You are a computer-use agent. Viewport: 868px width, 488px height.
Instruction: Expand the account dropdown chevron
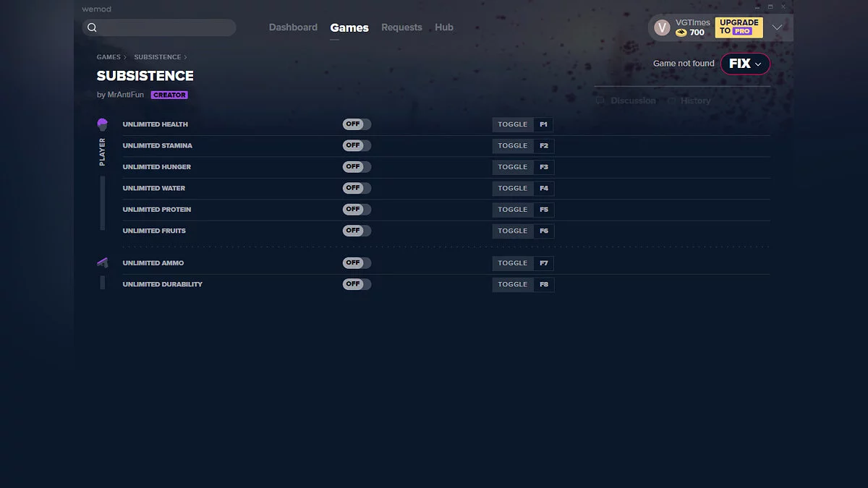click(x=778, y=27)
